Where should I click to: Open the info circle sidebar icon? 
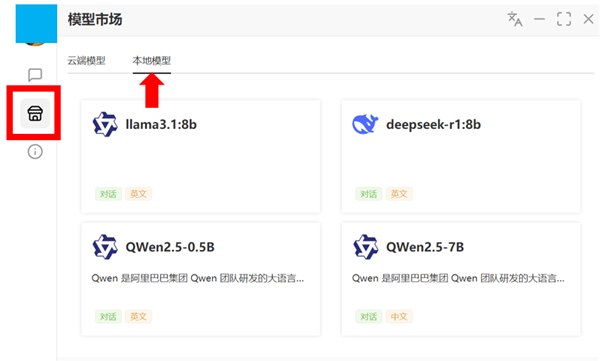point(35,152)
